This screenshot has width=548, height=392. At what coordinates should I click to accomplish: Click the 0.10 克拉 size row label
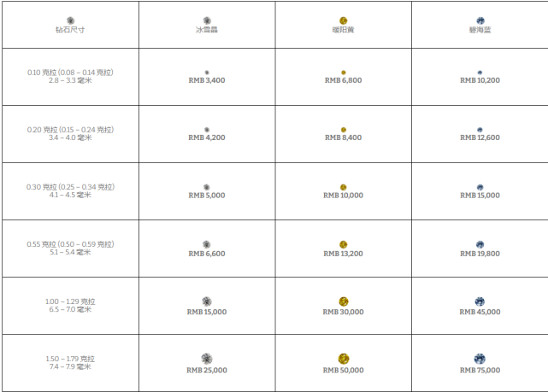(x=70, y=77)
